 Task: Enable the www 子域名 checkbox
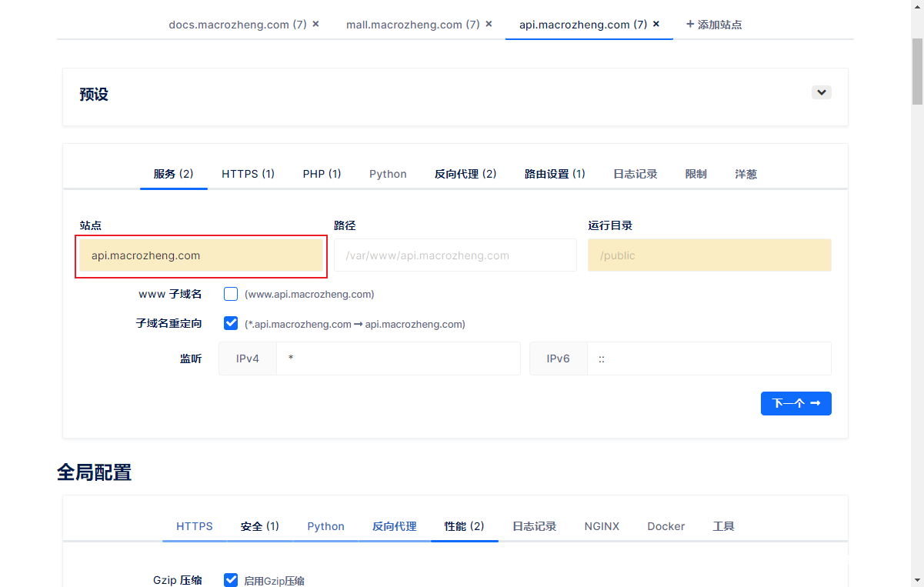(231, 293)
